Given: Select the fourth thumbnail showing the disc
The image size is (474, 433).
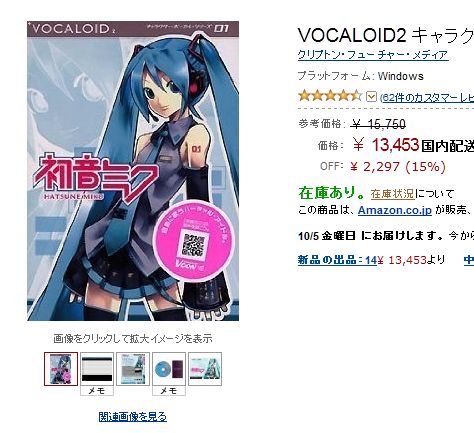Looking at the screenshot, I should 169,369.
